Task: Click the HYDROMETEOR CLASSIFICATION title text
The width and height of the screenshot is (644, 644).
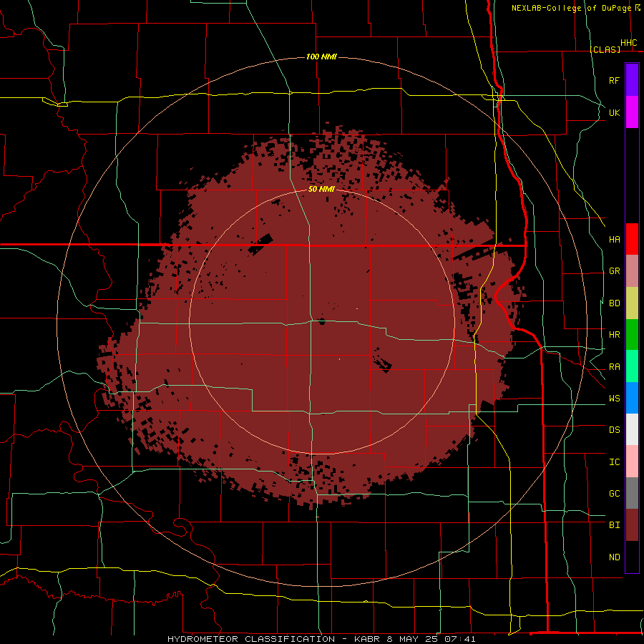Action: coord(251,639)
